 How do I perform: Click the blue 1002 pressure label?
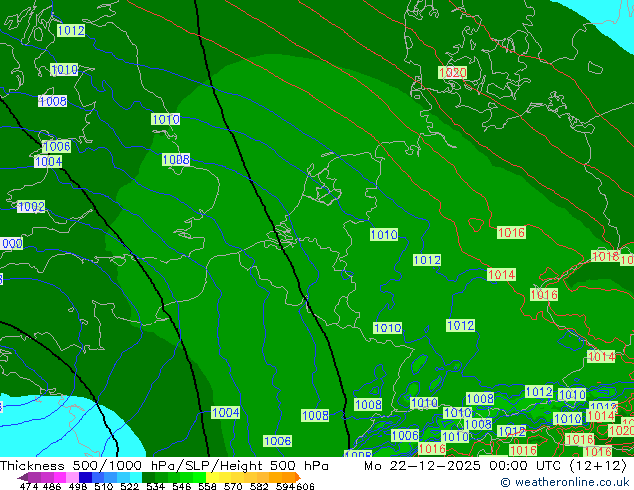point(31,207)
